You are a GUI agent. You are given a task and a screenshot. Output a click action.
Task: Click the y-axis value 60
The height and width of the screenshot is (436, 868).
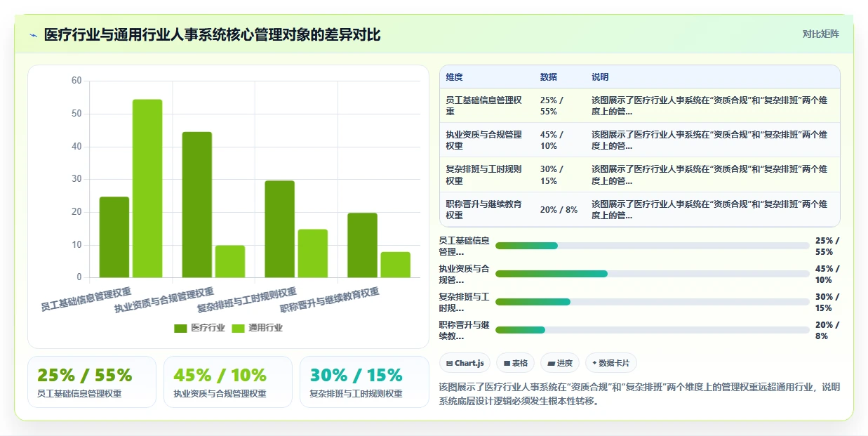pyautogui.click(x=76, y=81)
